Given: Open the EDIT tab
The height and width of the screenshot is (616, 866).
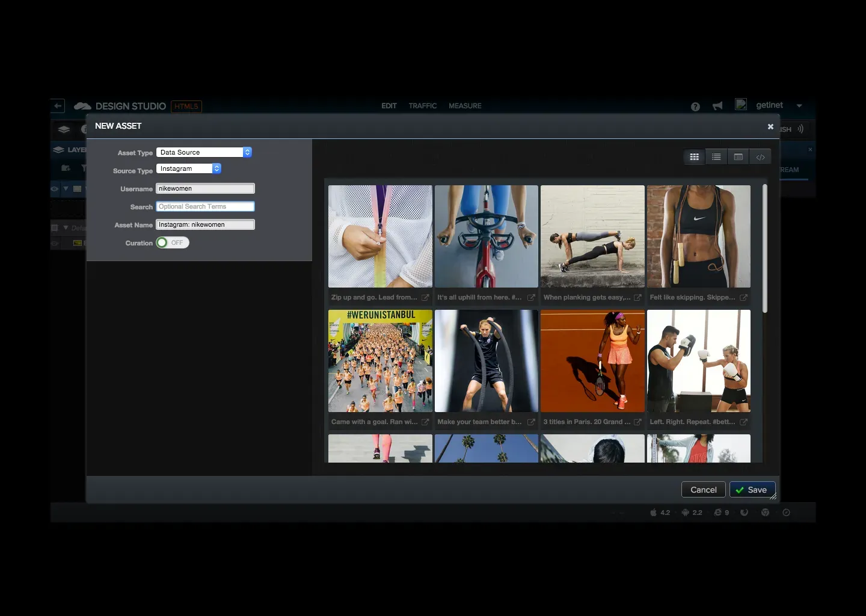Looking at the screenshot, I should (x=389, y=106).
